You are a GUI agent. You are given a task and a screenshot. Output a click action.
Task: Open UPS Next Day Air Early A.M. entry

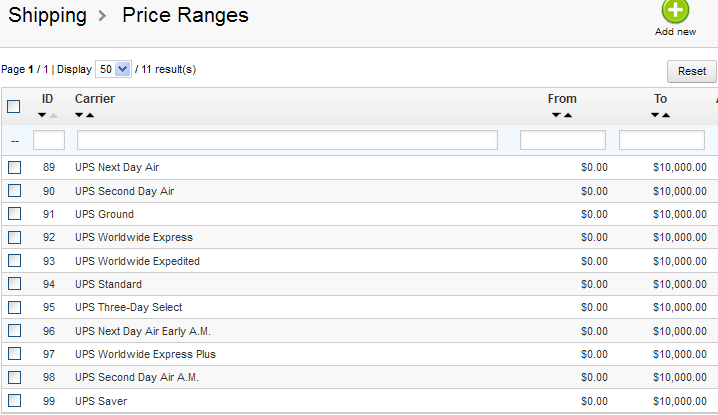click(143, 331)
